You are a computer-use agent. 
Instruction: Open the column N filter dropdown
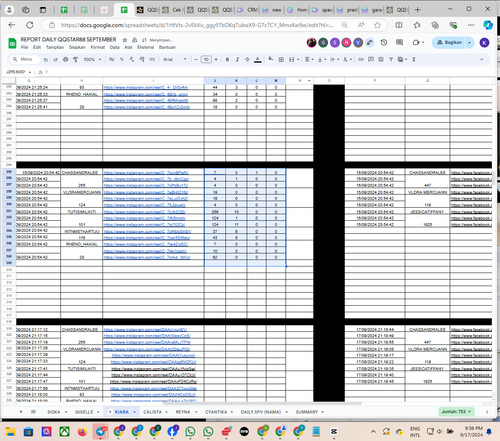309,81
